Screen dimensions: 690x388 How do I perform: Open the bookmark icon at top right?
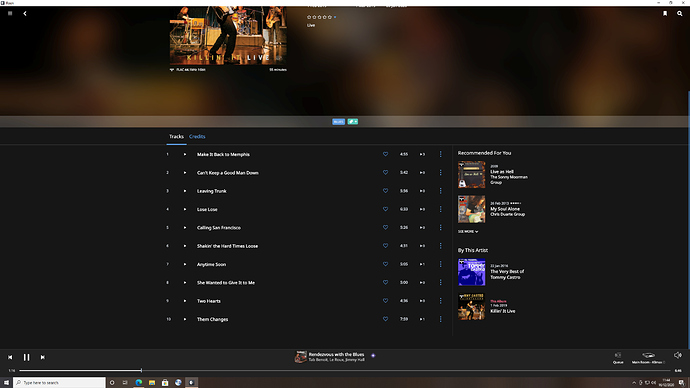(665, 14)
